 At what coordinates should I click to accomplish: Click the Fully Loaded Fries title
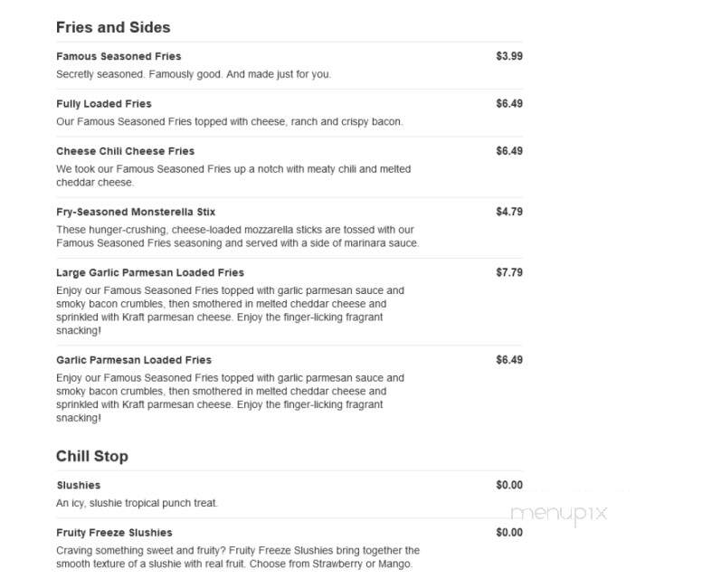(x=104, y=104)
